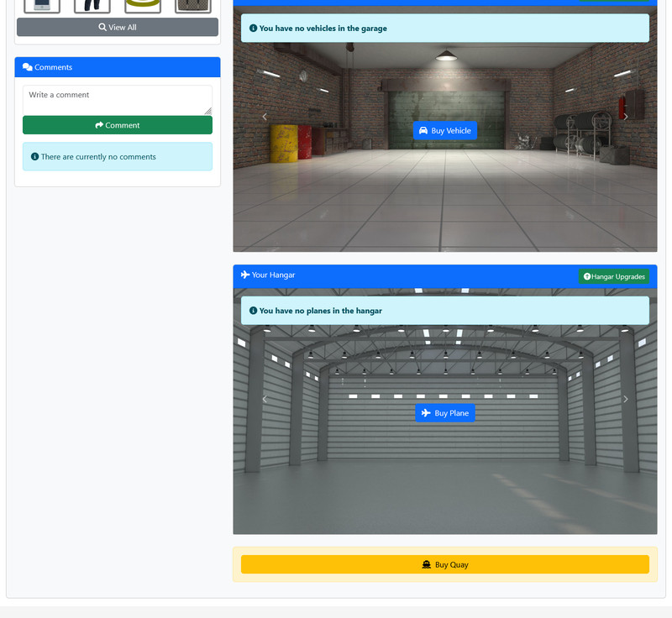The height and width of the screenshot is (618, 672).
Task: Click the info icon in hangar notice
Action: pyautogui.click(x=254, y=311)
